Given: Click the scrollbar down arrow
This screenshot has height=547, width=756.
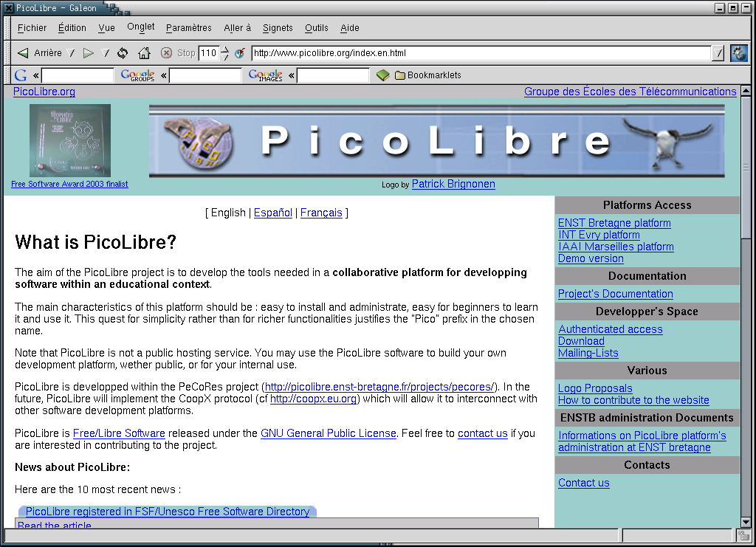Looking at the screenshot, I should (x=746, y=522).
